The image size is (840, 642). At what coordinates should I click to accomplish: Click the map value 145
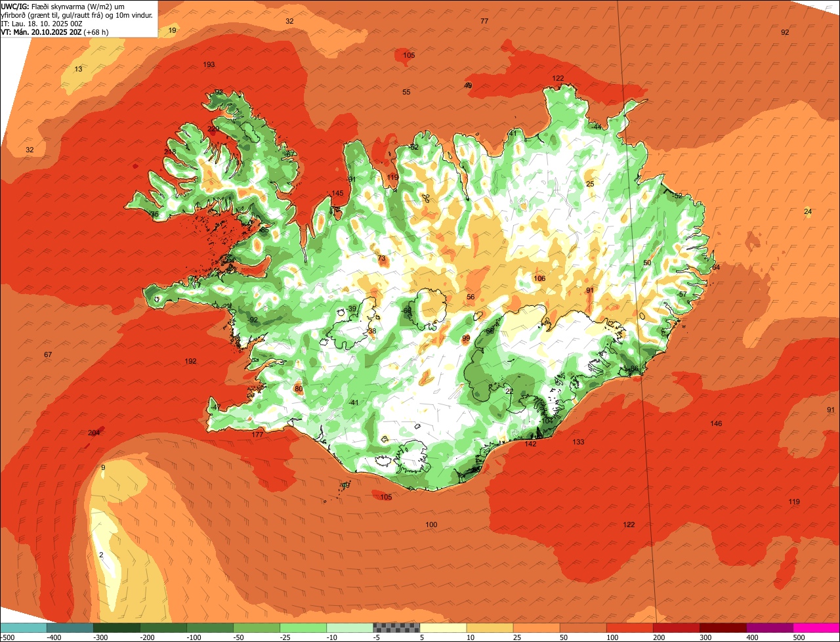click(x=337, y=193)
